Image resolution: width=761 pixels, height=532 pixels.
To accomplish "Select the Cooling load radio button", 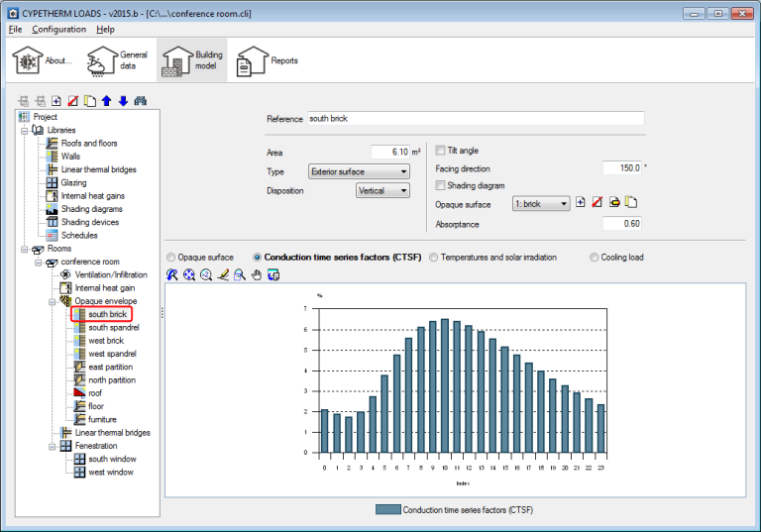I will point(595,258).
